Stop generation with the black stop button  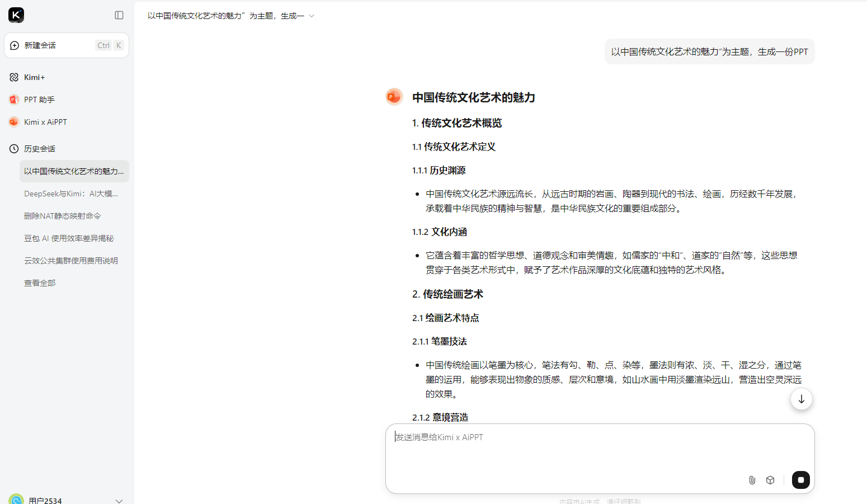click(x=800, y=480)
